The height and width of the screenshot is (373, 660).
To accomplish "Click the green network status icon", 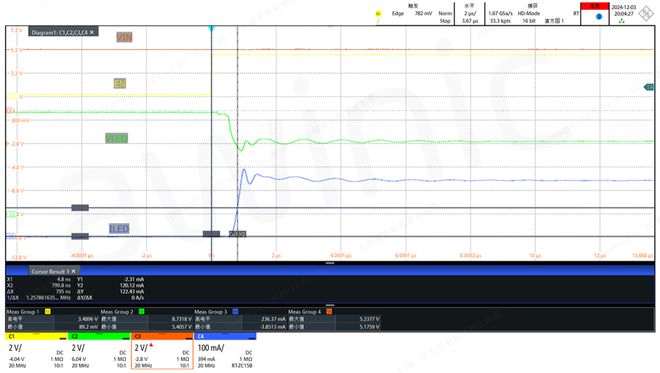I will point(621,21).
